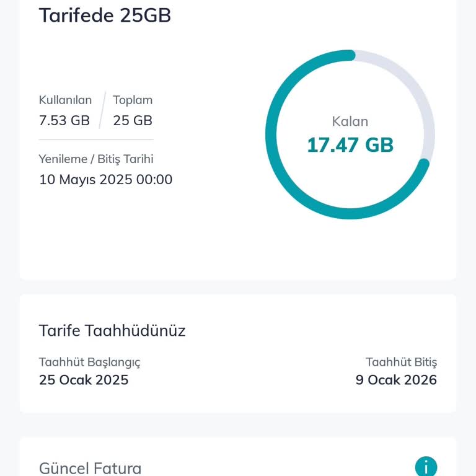Open the Tarife Taahhüdünüz heading
Image resolution: width=476 pixels, height=476 pixels.
112,330
